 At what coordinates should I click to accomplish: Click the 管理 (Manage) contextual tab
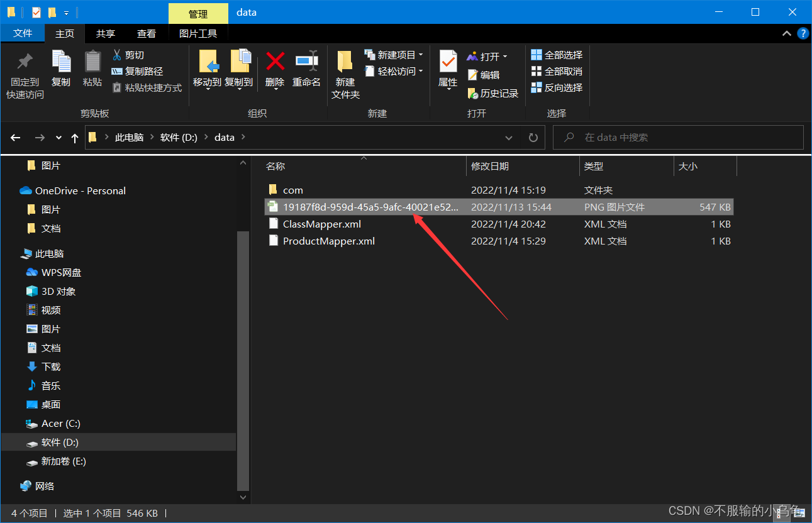click(198, 13)
